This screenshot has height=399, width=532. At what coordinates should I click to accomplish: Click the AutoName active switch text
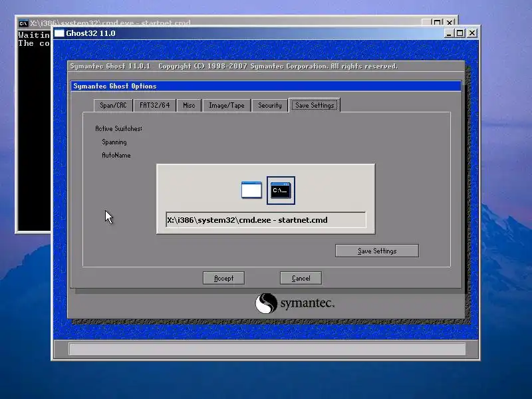116,156
